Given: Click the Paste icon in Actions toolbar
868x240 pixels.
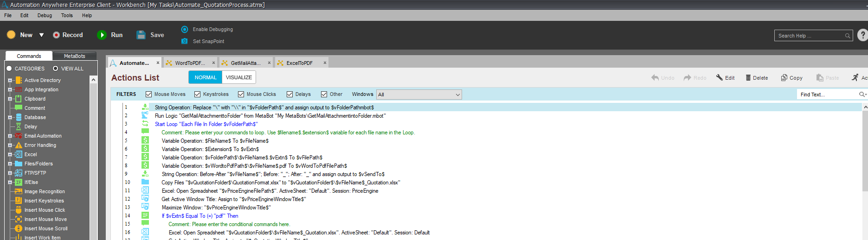Looking at the screenshot, I should [x=820, y=77].
